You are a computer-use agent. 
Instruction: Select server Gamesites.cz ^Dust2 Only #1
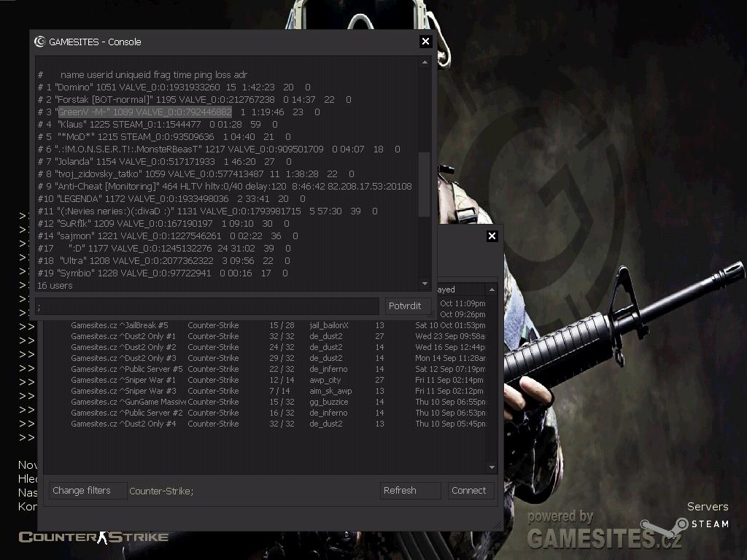tap(264, 336)
